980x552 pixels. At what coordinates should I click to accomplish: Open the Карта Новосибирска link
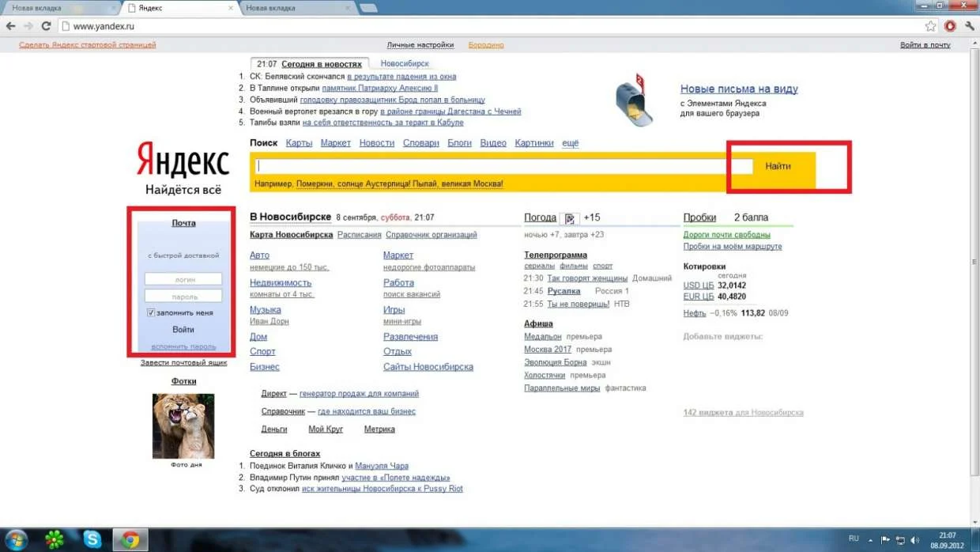pos(291,235)
